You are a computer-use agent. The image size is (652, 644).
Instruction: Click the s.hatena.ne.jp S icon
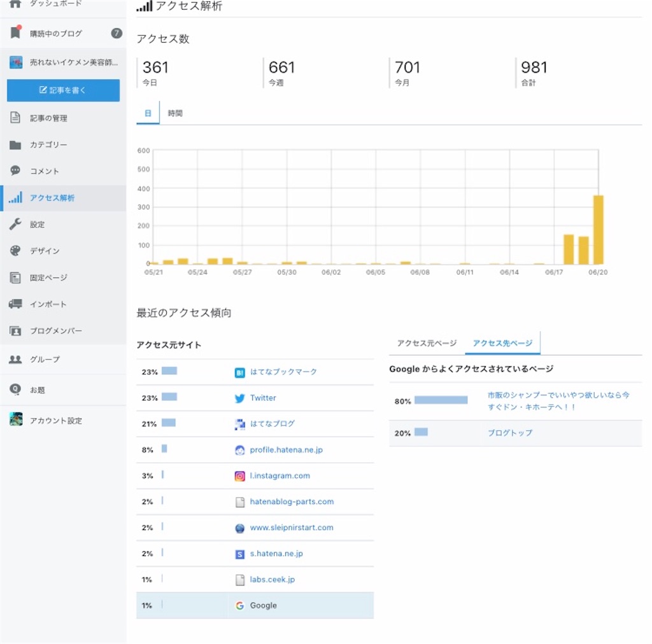tap(240, 554)
